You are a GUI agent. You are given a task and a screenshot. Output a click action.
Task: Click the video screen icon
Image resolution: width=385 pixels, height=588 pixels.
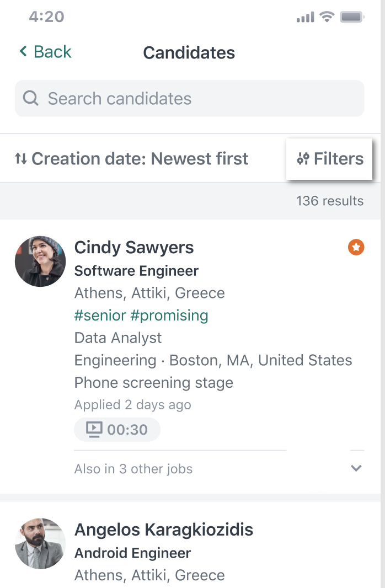click(x=94, y=429)
